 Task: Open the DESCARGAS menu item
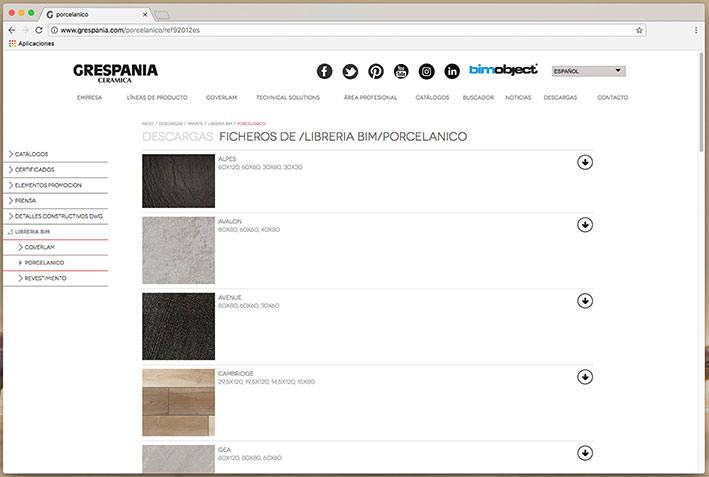[560, 97]
